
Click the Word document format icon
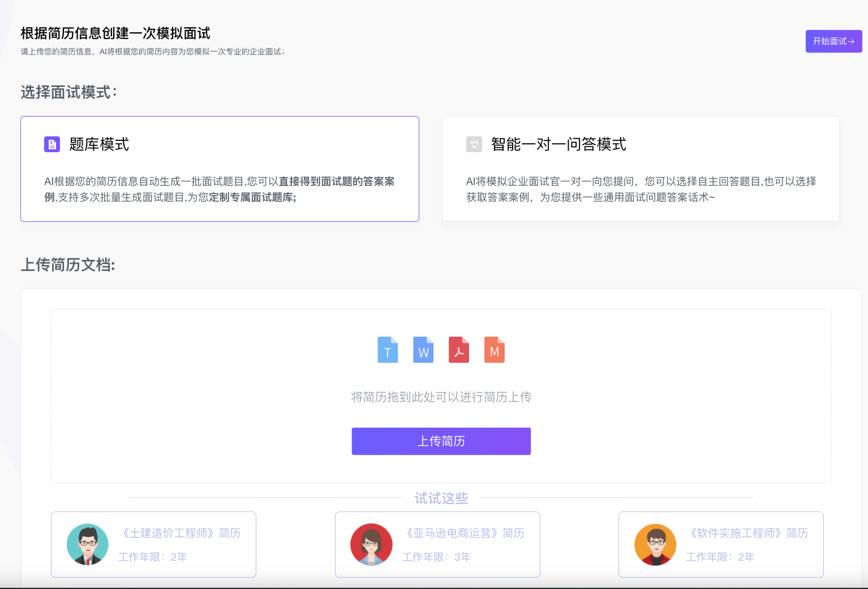click(x=423, y=350)
